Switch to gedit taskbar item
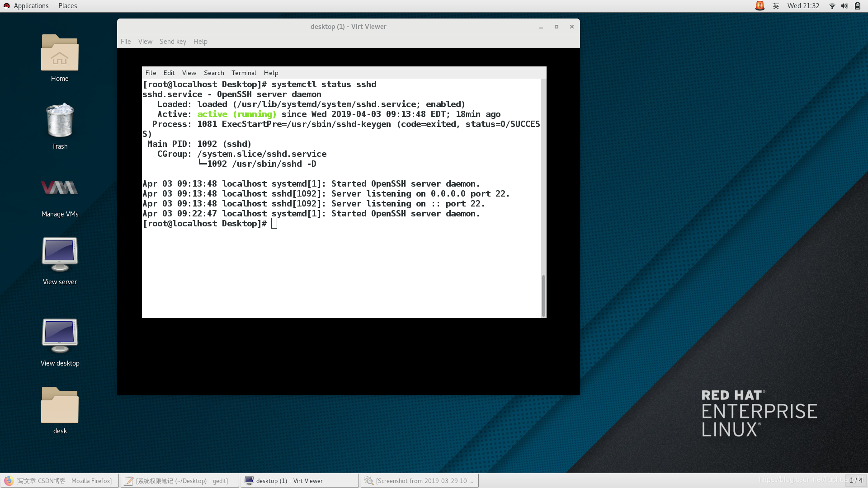 click(180, 481)
